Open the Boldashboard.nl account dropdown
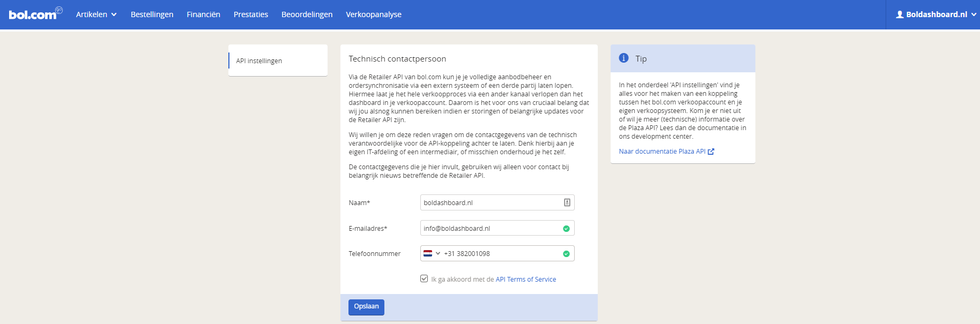The image size is (980, 324). [936, 14]
